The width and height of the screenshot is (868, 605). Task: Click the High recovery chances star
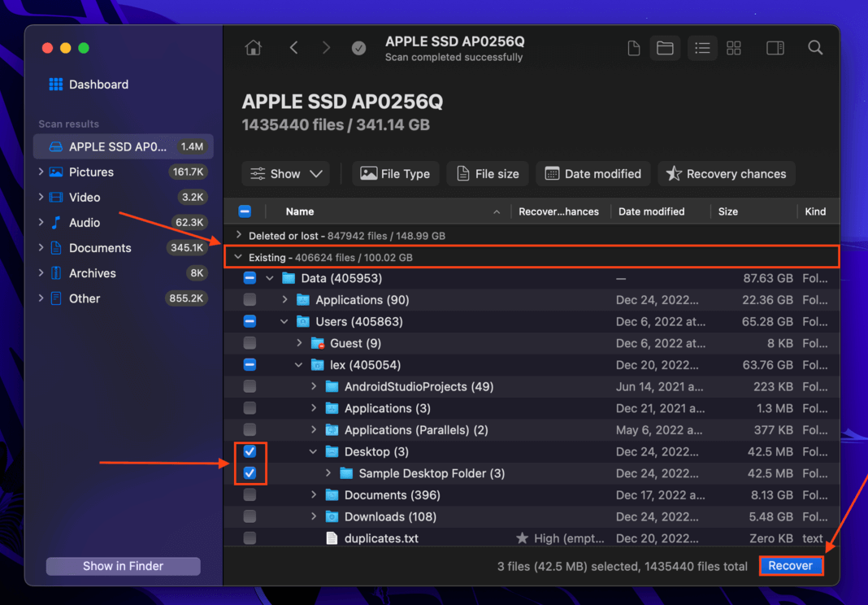click(x=522, y=538)
